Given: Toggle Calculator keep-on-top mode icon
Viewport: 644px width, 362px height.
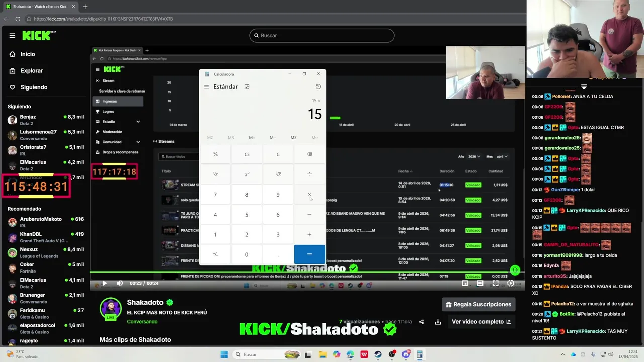Looking at the screenshot, I should tap(247, 87).
